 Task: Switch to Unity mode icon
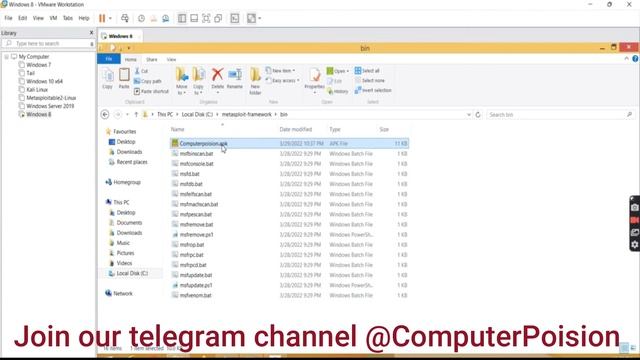(x=218, y=18)
